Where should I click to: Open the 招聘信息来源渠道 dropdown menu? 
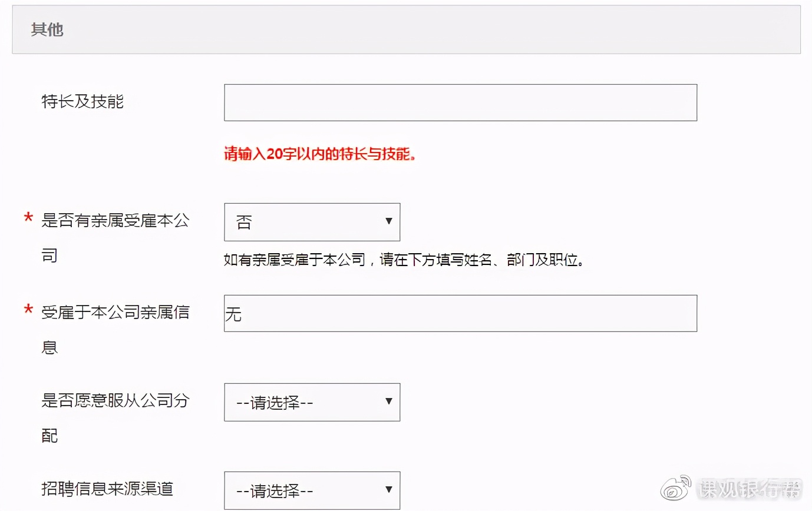click(312, 490)
